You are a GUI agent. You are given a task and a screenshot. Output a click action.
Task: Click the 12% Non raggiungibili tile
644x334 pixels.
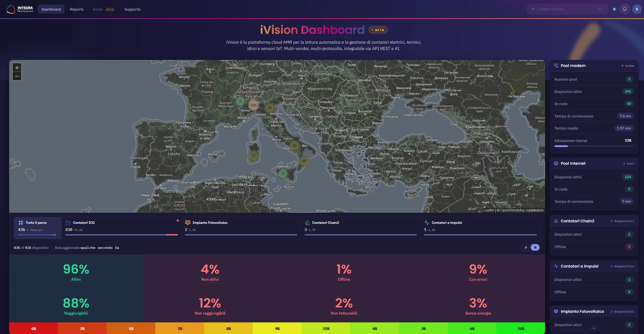tap(210, 305)
